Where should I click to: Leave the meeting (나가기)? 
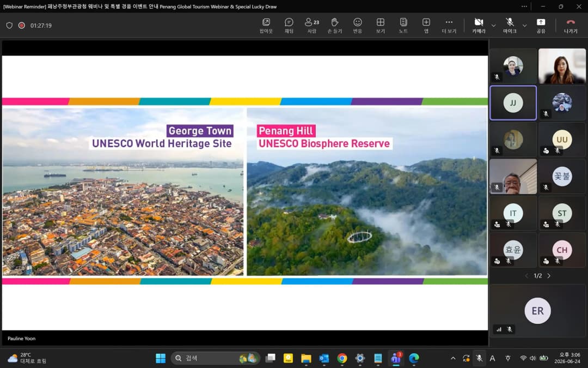[571, 26]
